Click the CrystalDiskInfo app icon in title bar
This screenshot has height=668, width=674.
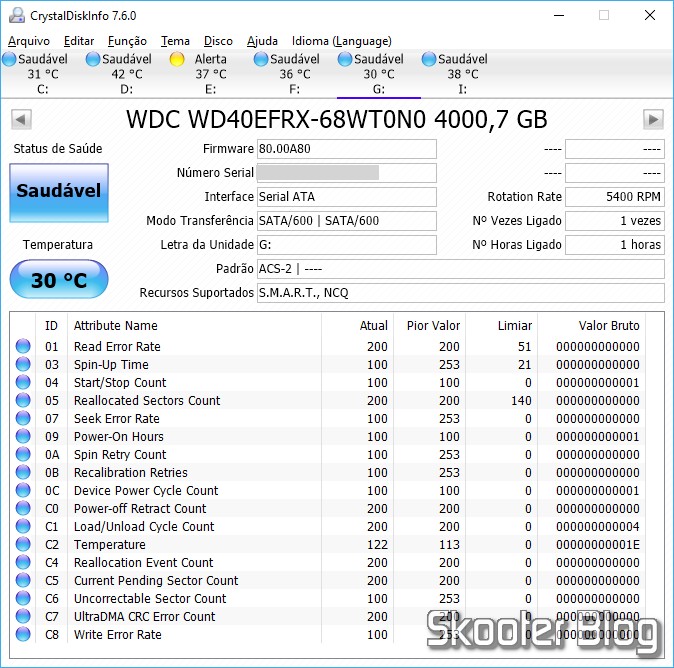point(17,15)
